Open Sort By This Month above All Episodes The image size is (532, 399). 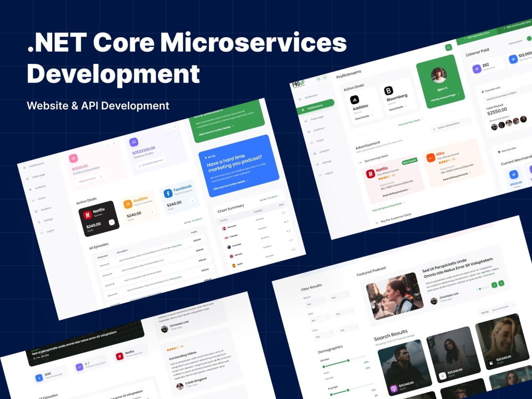click(194, 221)
